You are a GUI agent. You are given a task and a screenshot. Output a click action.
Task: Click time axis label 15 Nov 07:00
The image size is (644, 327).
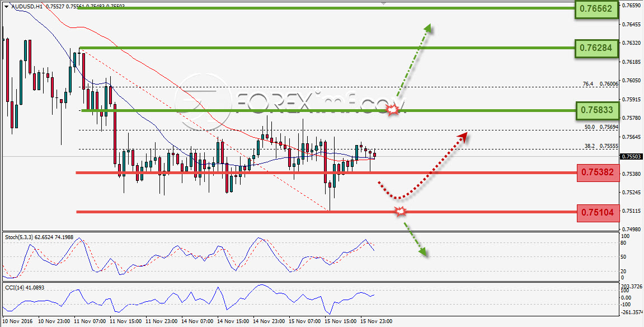(305, 321)
